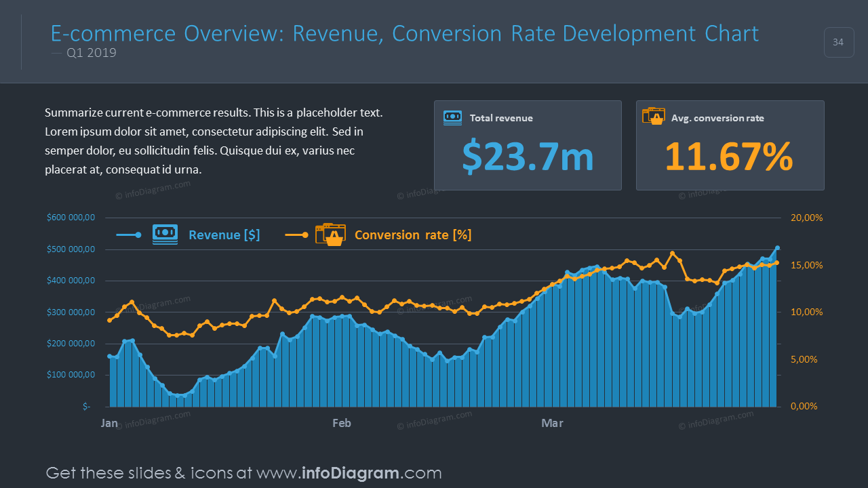The height and width of the screenshot is (488, 868).
Task: Select the blue banknote icon in the chart legend
Action: pos(165,234)
